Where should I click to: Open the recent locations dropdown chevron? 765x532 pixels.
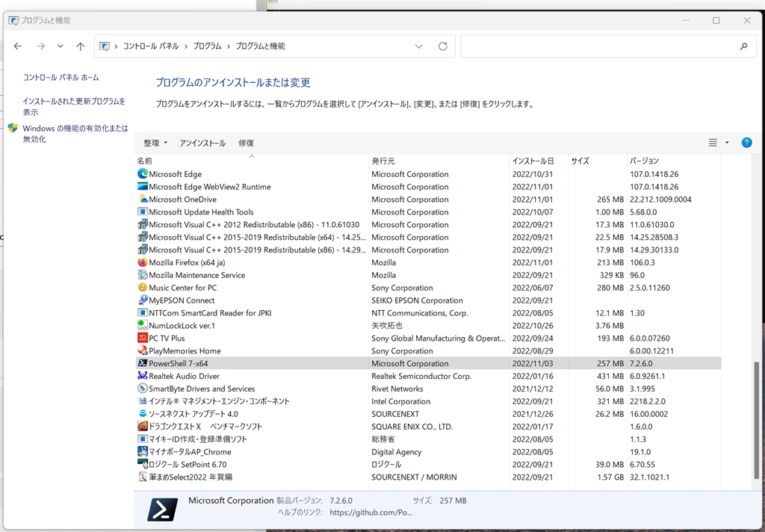60,46
